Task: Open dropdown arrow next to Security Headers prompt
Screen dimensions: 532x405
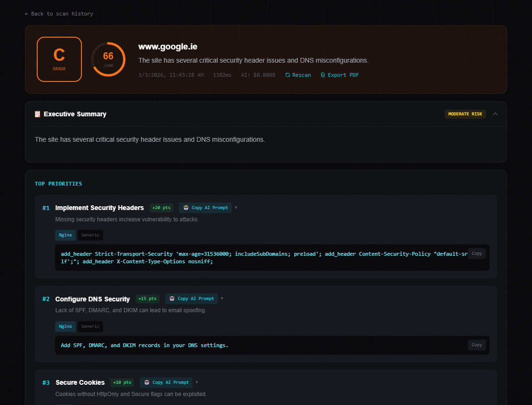Action: (236, 208)
